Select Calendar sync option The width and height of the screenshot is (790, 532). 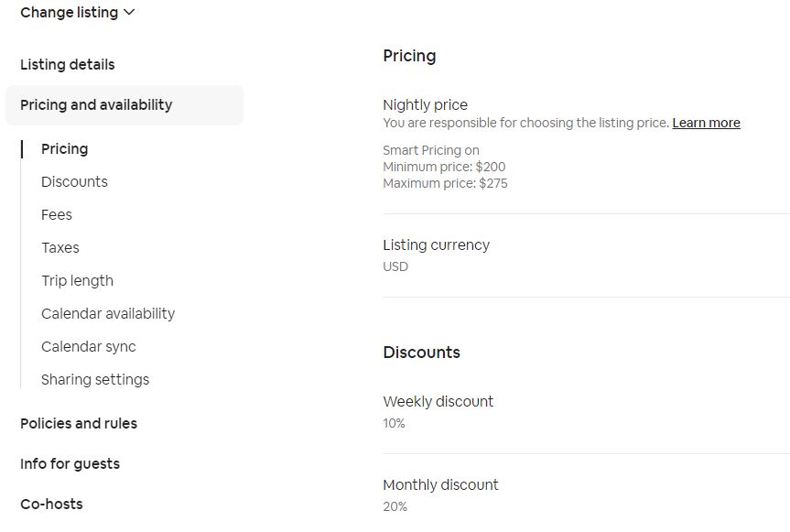click(x=89, y=347)
